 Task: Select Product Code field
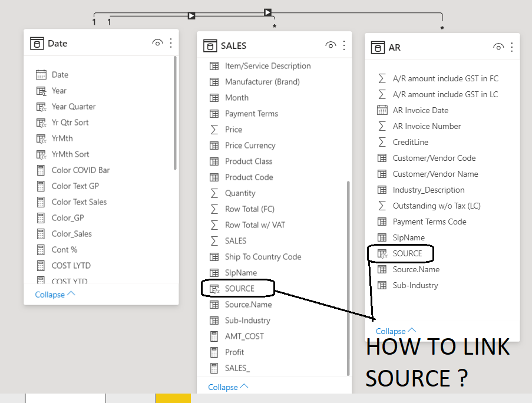point(249,177)
